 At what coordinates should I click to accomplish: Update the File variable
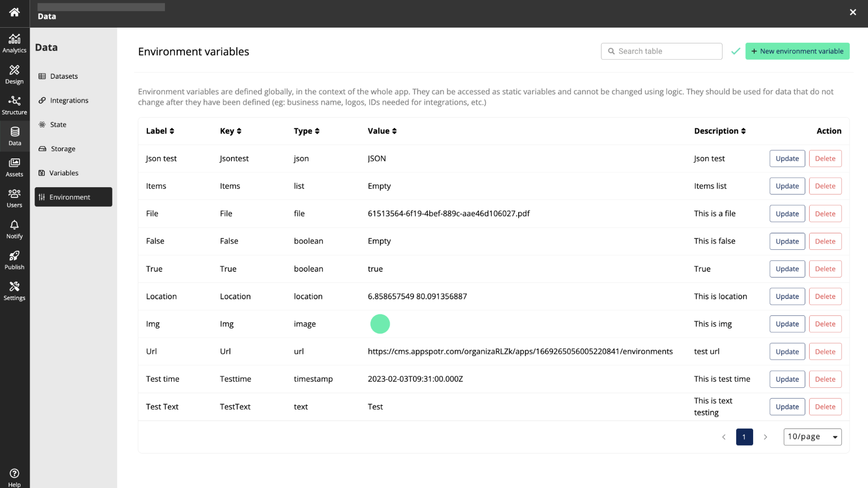click(x=787, y=214)
